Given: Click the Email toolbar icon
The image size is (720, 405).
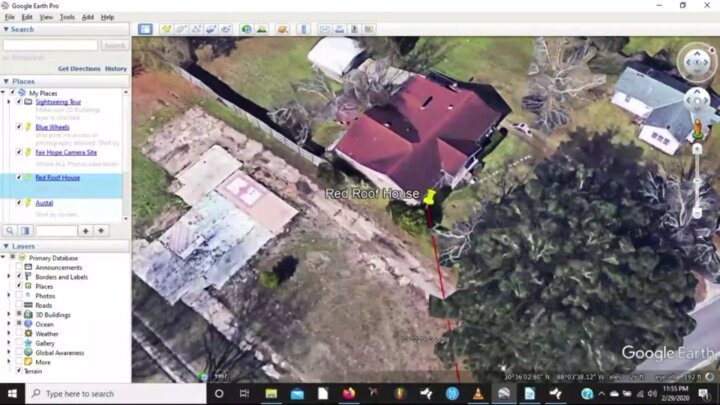Looking at the screenshot, I should (x=325, y=29).
